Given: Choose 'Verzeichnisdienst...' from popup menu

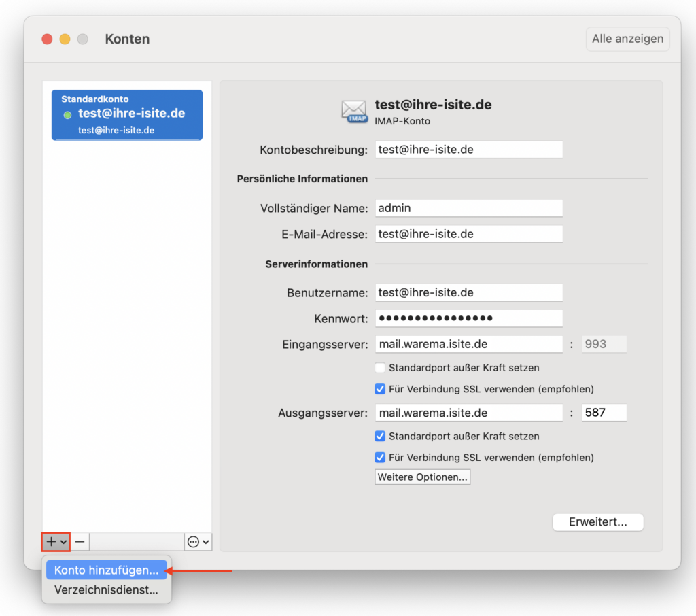Looking at the screenshot, I should pos(106,590).
